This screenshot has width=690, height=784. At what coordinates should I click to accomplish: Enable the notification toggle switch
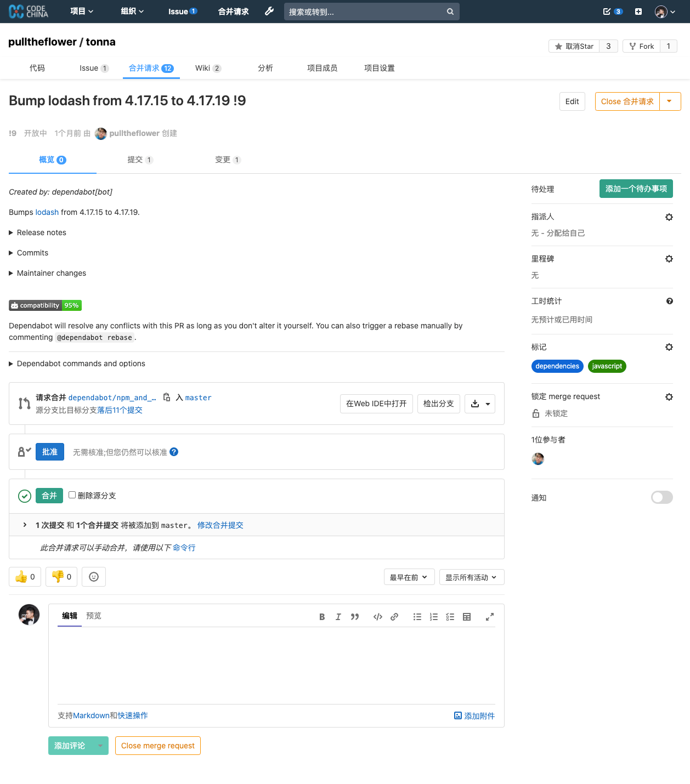coord(661,497)
